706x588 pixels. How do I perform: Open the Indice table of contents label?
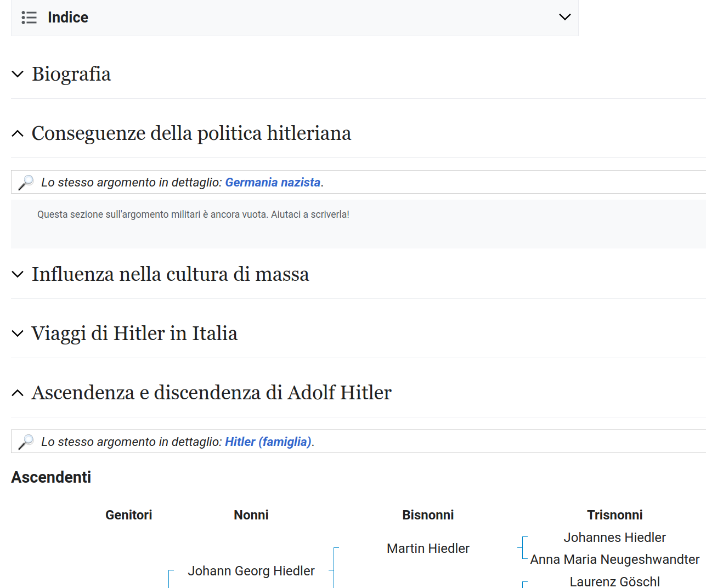(67, 18)
